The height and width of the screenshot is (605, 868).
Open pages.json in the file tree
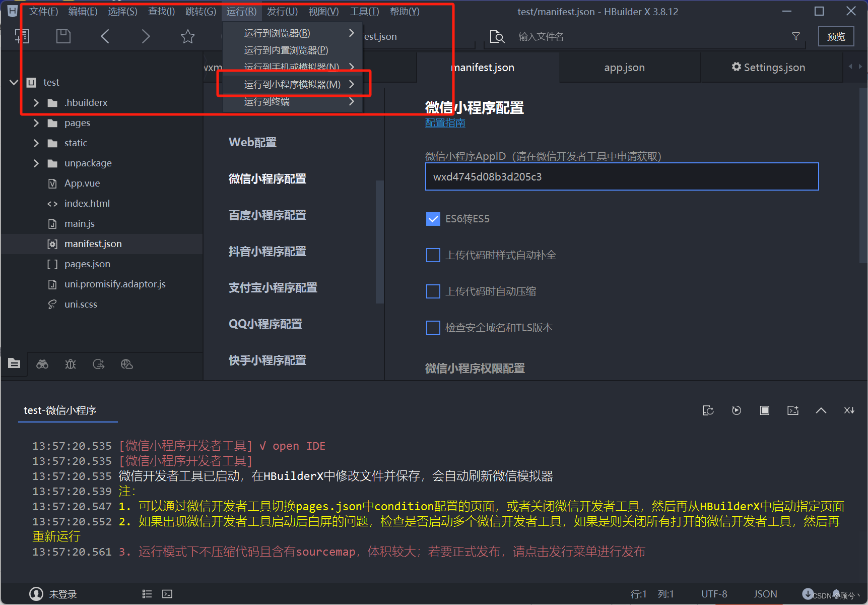coord(87,264)
